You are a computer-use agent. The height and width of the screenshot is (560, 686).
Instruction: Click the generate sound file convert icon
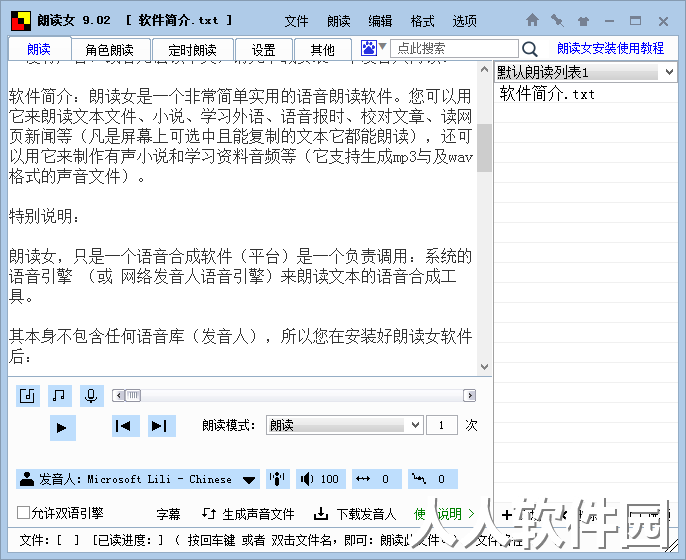pos(209,514)
